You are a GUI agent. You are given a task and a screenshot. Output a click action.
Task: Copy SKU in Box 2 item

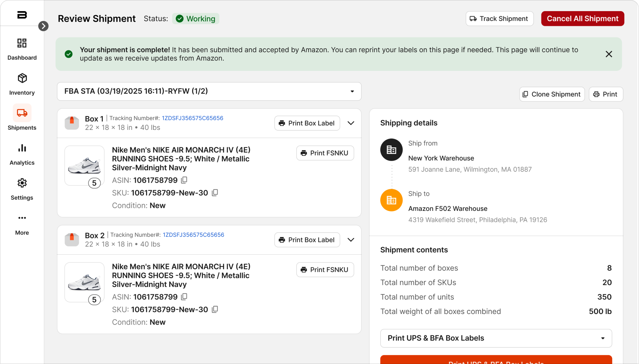pyautogui.click(x=215, y=310)
